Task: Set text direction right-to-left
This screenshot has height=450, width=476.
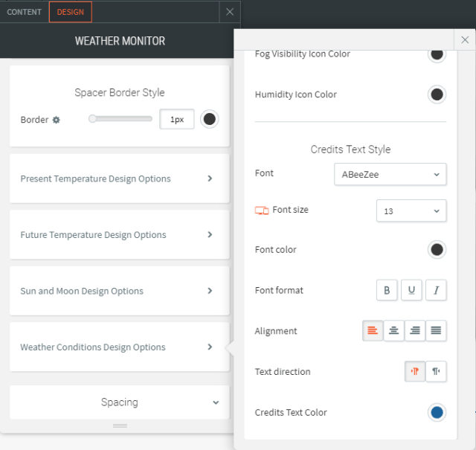Action: pos(437,372)
